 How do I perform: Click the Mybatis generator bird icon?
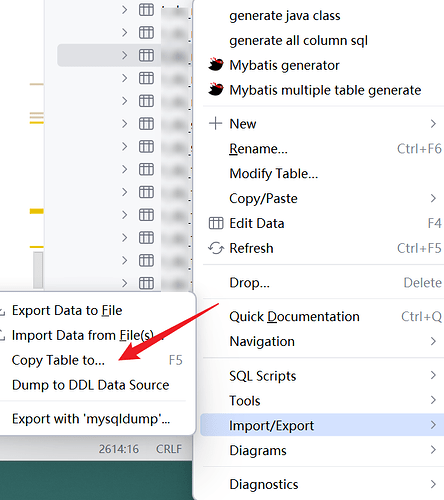[x=216, y=65]
